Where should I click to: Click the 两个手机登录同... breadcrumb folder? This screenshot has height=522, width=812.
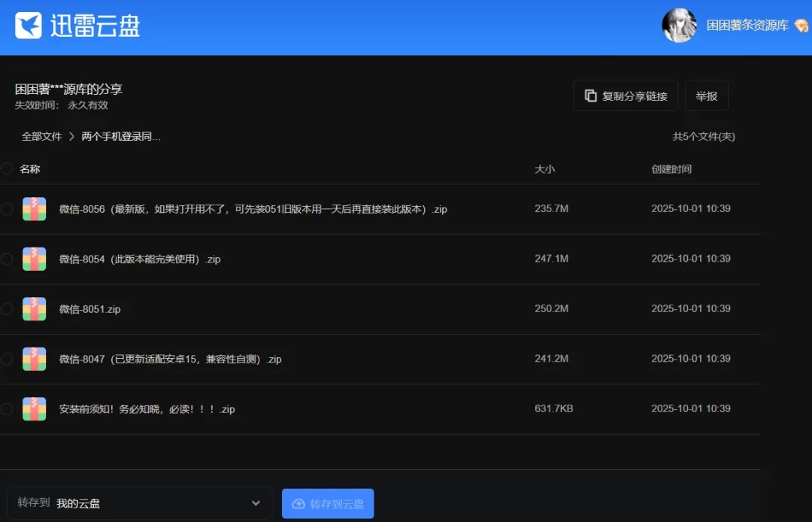pyautogui.click(x=121, y=137)
